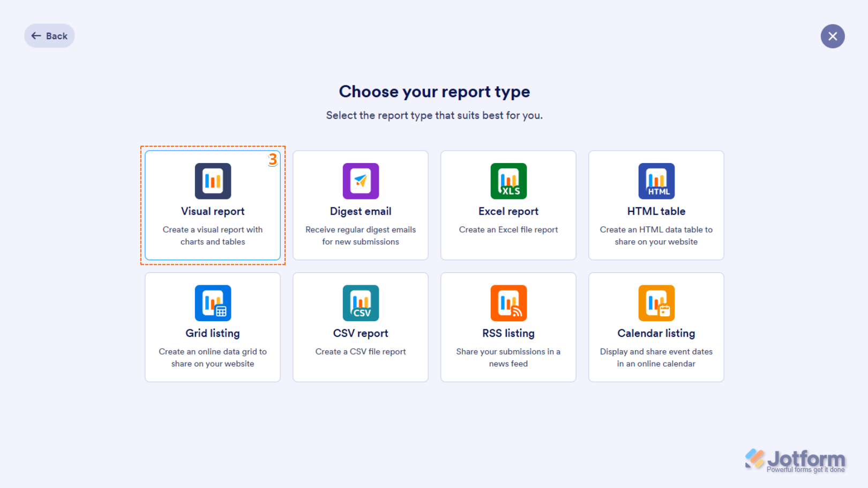Choose the Visual report card
The height and width of the screenshot is (488, 868).
(x=213, y=205)
